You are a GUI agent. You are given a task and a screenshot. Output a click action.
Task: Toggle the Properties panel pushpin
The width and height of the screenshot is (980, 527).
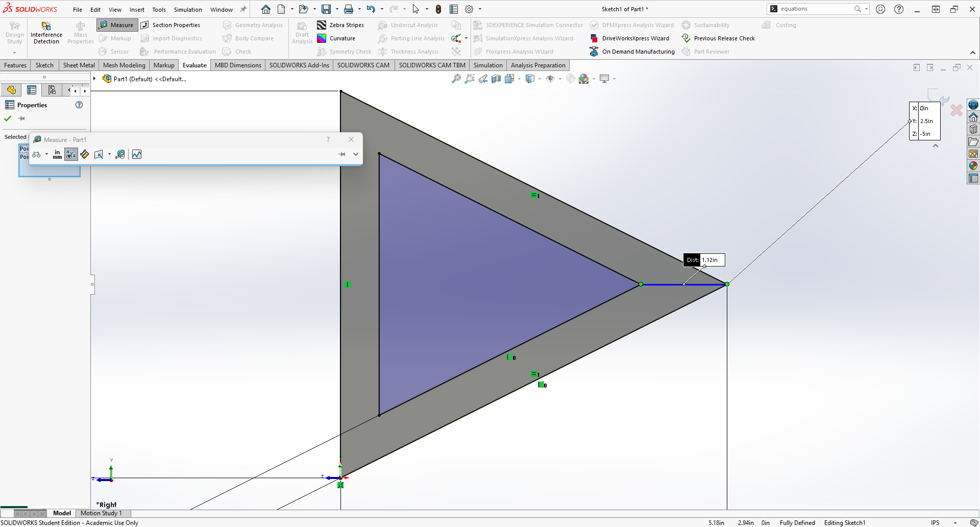click(x=21, y=118)
